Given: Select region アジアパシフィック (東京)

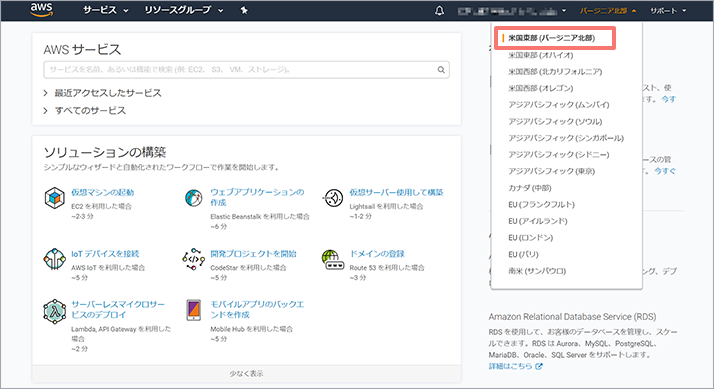Looking at the screenshot, I should click(551, 171).
